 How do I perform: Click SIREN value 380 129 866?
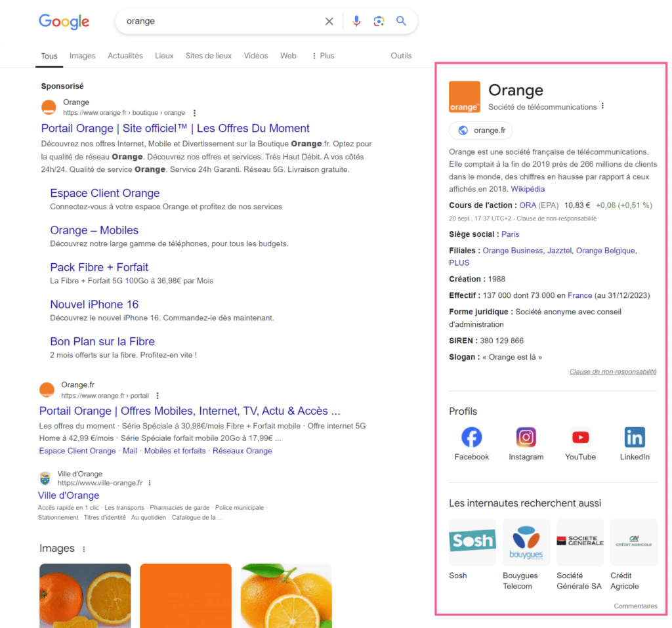coord(502,341)
